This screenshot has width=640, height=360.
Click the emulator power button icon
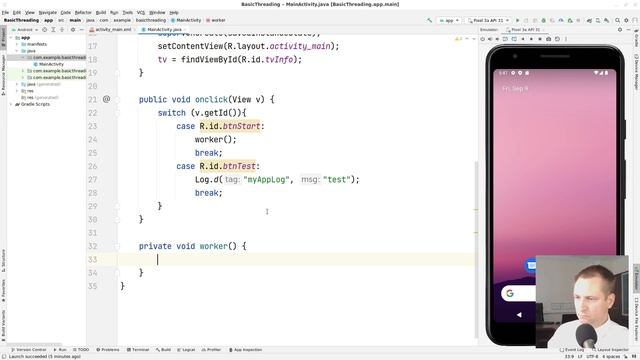pyautogui.click(x=482, y=39)
